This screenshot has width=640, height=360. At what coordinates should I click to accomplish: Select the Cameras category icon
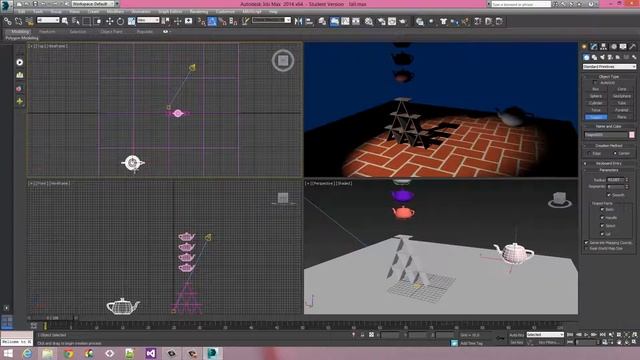(610, 58)
